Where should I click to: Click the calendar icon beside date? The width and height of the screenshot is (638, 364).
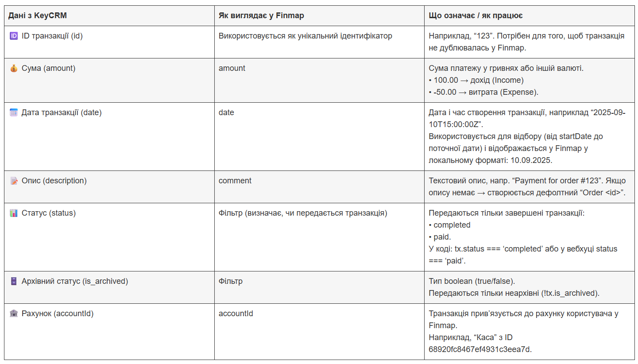coord(14,113)
